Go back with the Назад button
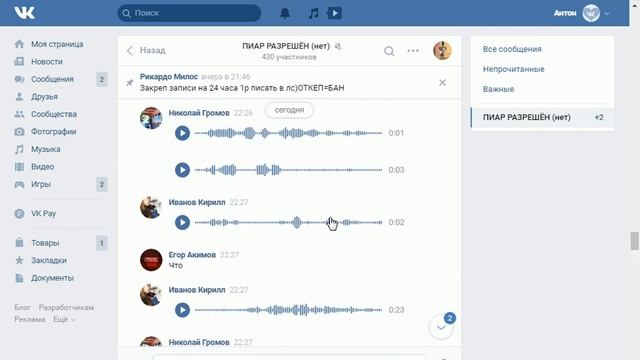The image size is (640, 360). [146, 50]
